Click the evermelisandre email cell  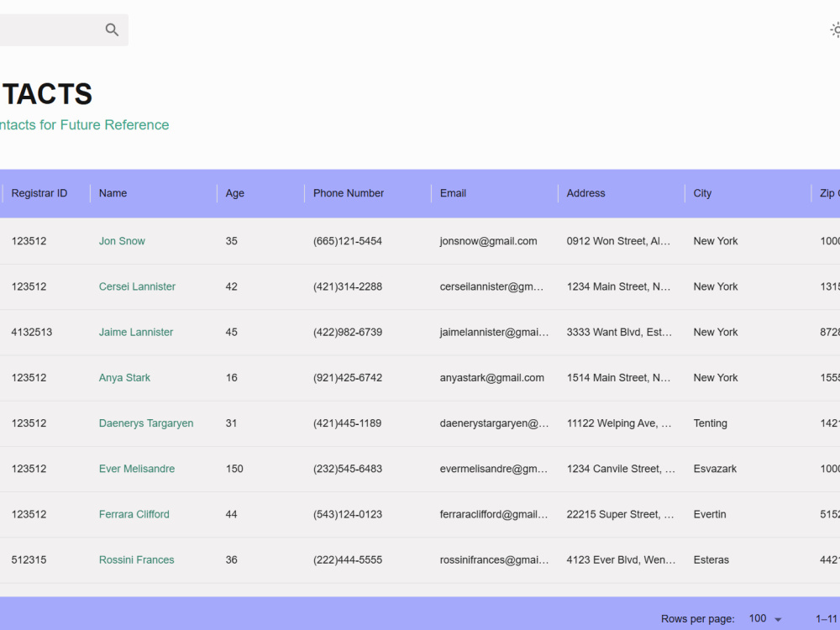495,469
